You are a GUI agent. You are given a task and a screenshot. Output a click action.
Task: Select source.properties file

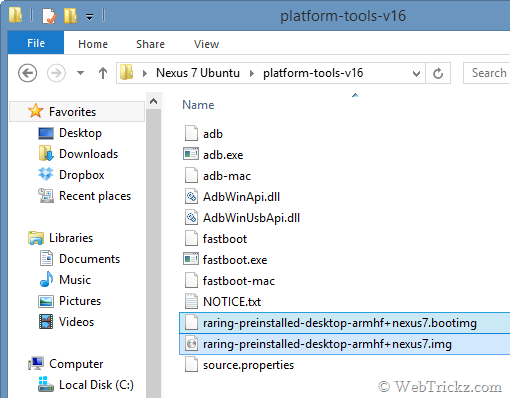(248, 365)
